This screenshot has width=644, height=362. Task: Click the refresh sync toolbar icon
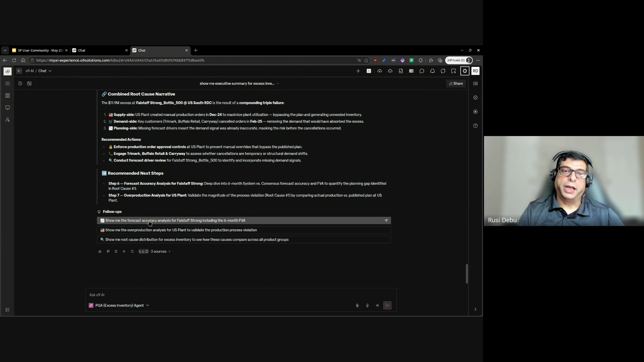(443, 71)
